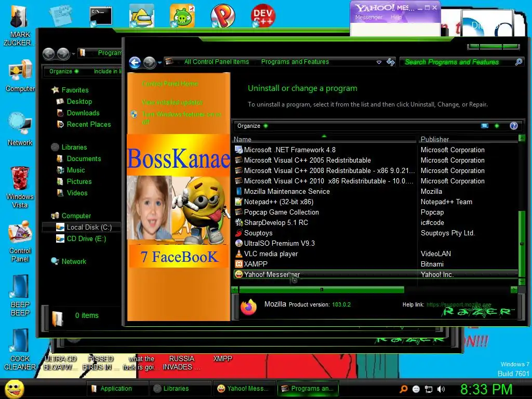
Task: Select VLC media player in program list
Action: pos(376,254)
